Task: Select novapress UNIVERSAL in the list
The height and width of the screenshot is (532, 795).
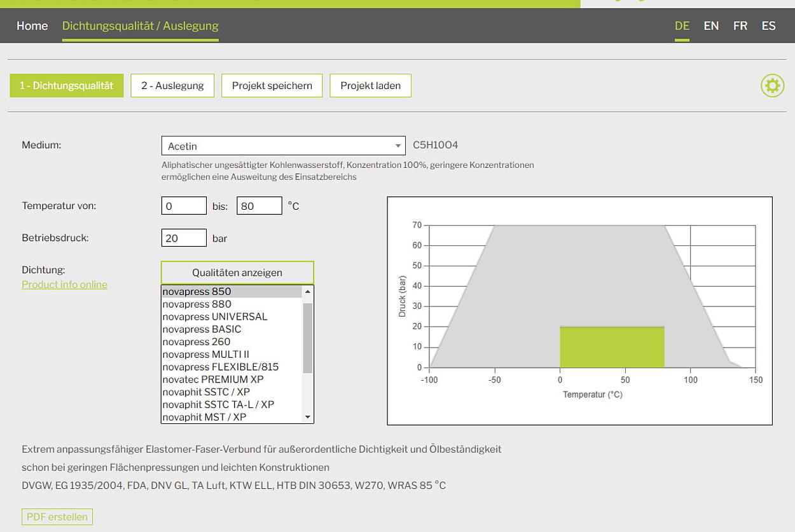Action: click(232, 317)
